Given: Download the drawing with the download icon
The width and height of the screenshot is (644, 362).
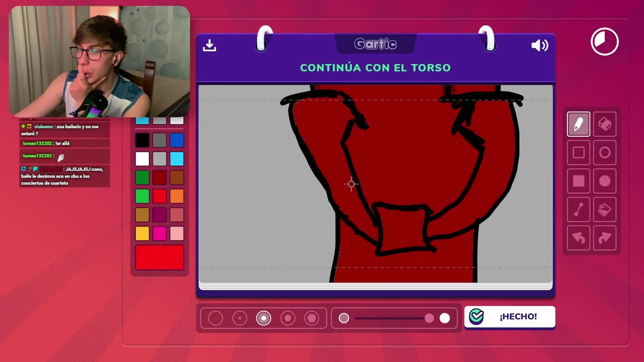Looking at the screenshot, I should [x=209, y=45].
